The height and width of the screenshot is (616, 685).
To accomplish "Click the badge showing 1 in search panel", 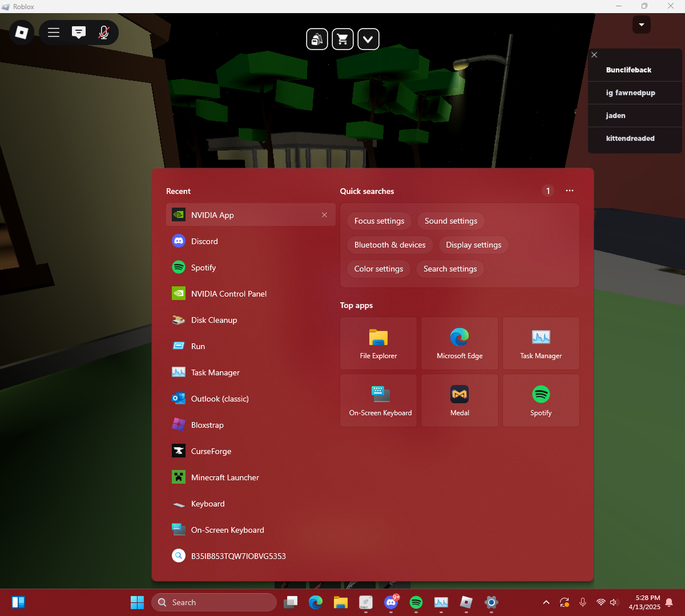I will (548, 191).
